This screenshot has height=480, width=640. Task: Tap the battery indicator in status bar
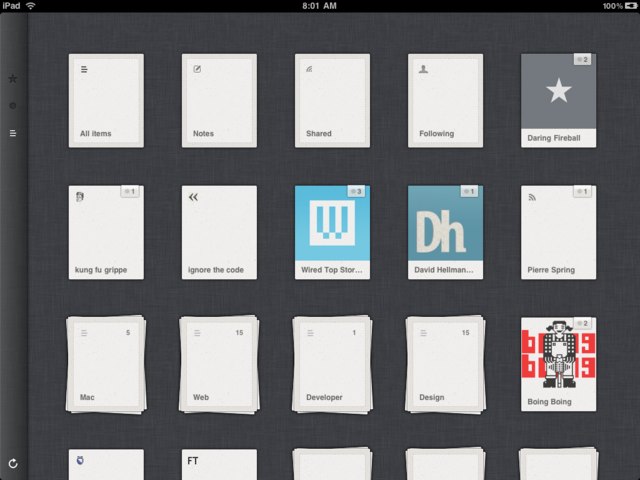631,6
